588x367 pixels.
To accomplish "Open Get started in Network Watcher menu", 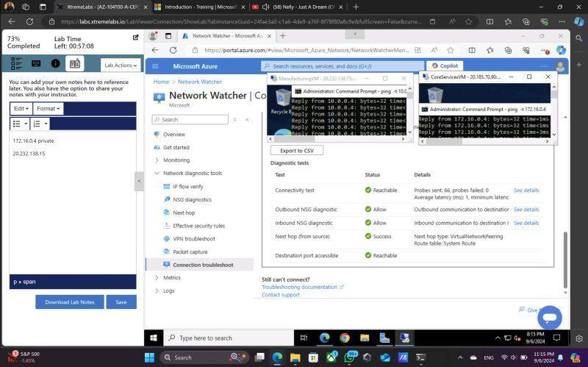I will (176, 148).
